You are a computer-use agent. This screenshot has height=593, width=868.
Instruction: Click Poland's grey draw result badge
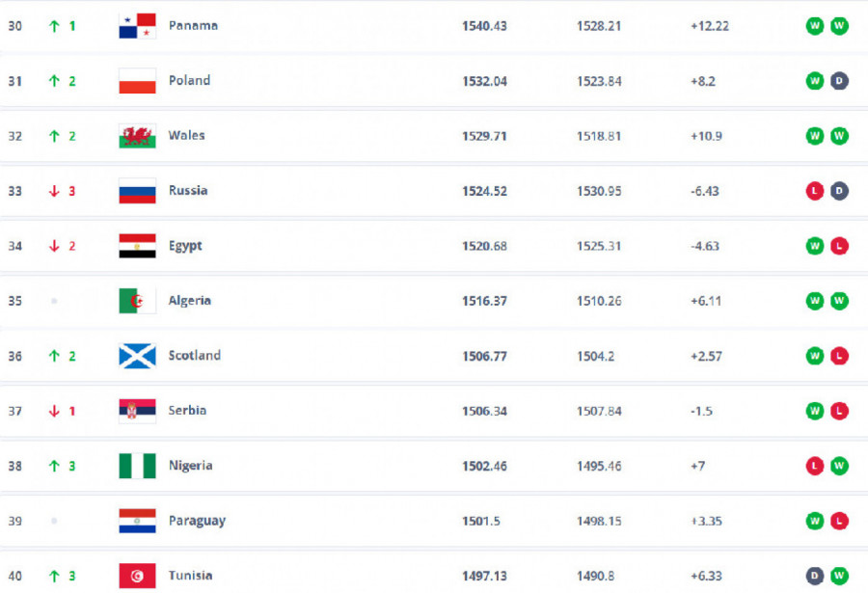839,81
